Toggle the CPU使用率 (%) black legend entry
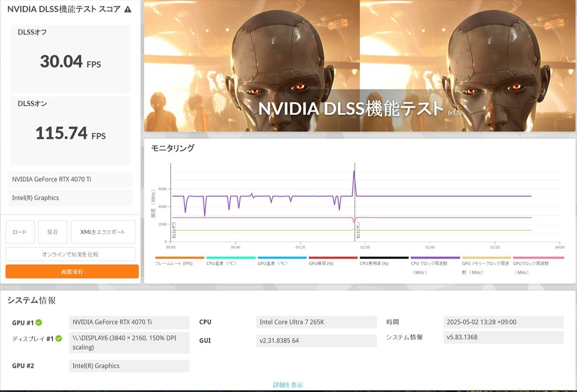This screenshot has width=577, height=392. [384, 261]
